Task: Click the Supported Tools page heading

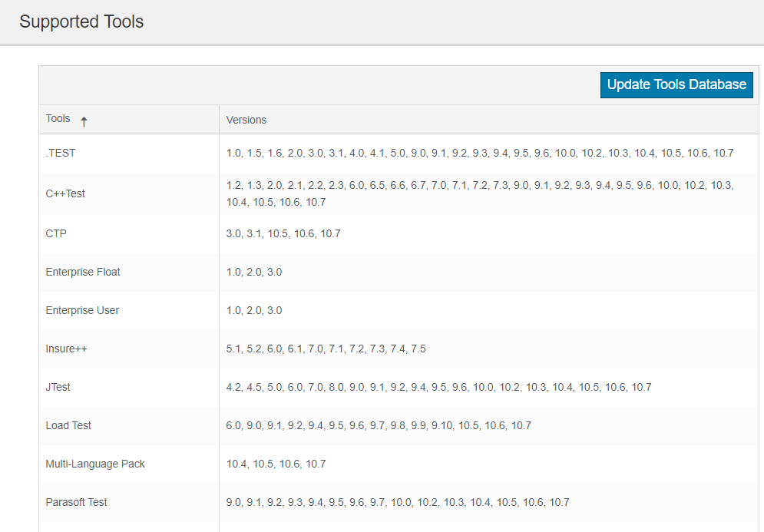Action: tap(81, 22)
